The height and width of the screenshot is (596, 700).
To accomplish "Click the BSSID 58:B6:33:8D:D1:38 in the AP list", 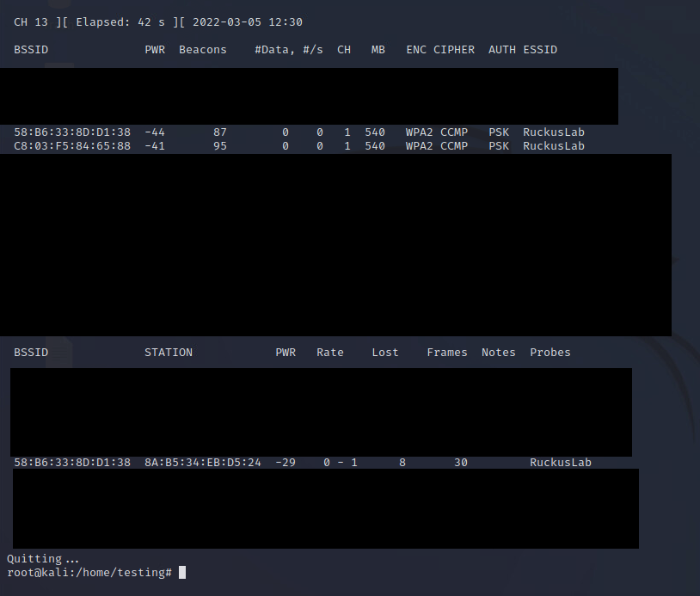I will 72,132.
